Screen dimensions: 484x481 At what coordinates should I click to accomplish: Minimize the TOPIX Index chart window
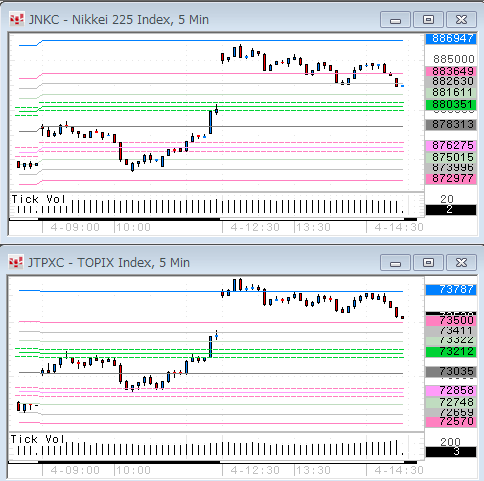395,263
